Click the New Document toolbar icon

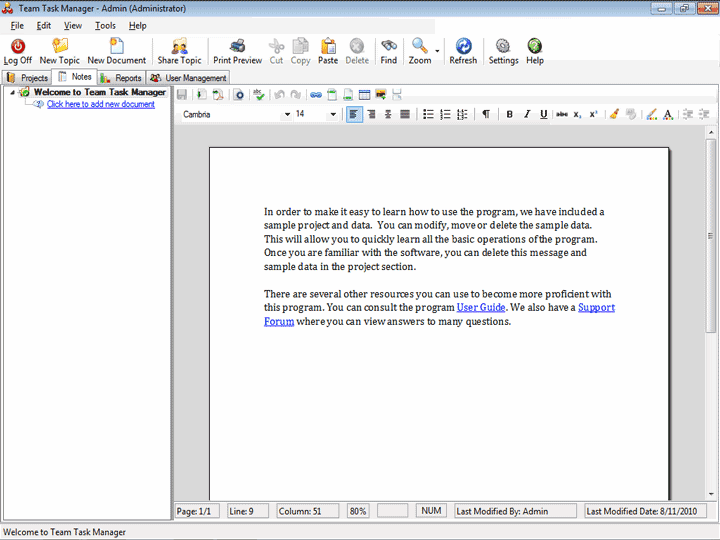117,51
